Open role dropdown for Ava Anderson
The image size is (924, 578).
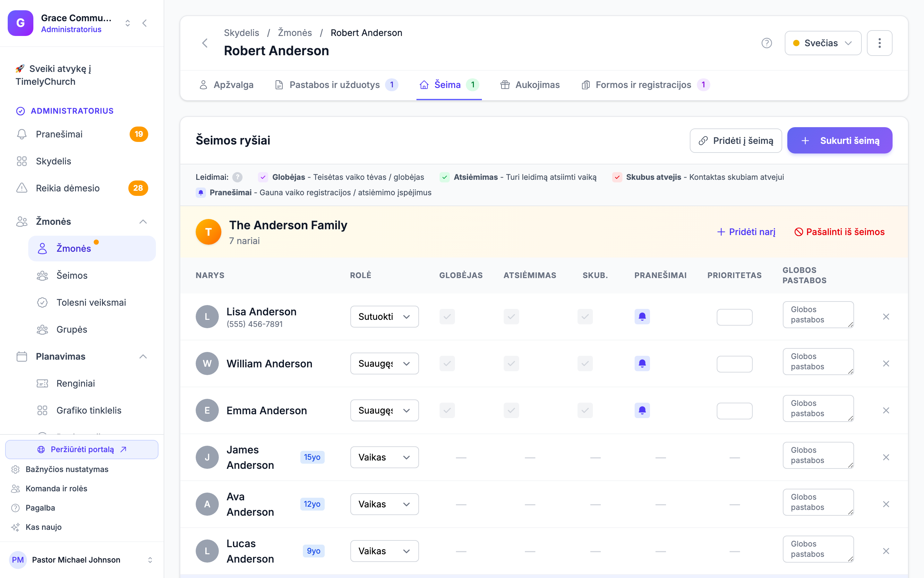(384, 504)
